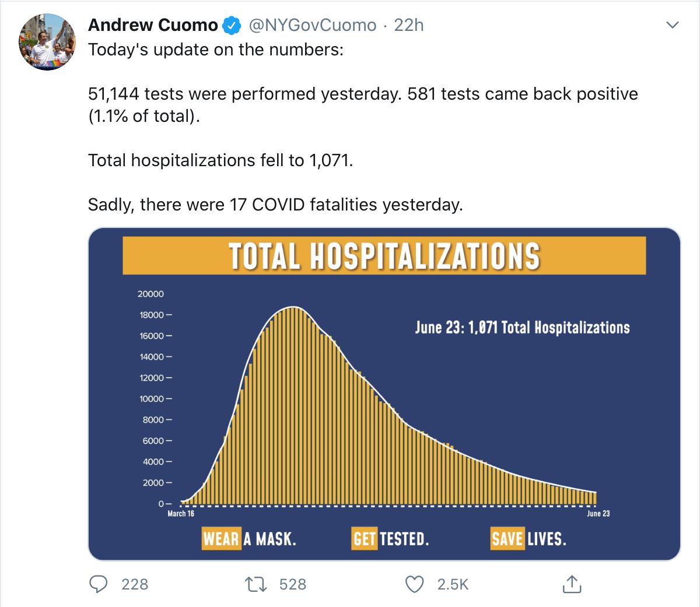The height and width of the screenshot is (607, 700).
Task: Click the 'GET TESTED.' slogan
Action: pyautogui.click(x=391, y=538)
